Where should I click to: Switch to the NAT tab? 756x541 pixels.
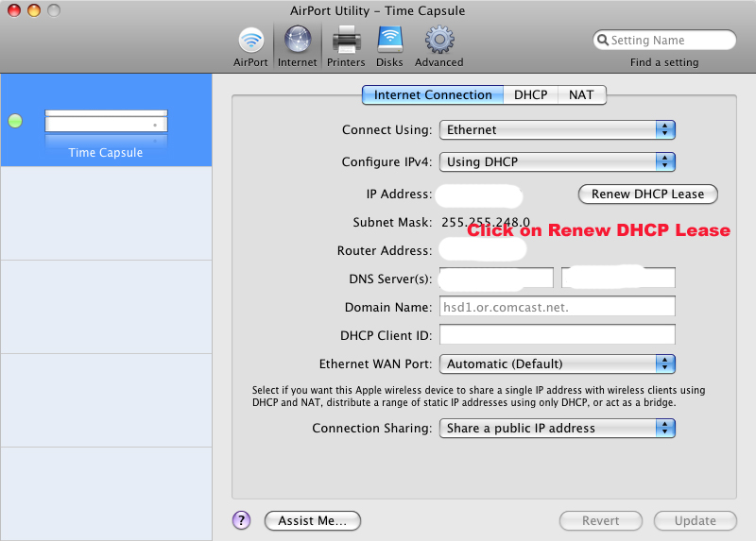[581, 95]
